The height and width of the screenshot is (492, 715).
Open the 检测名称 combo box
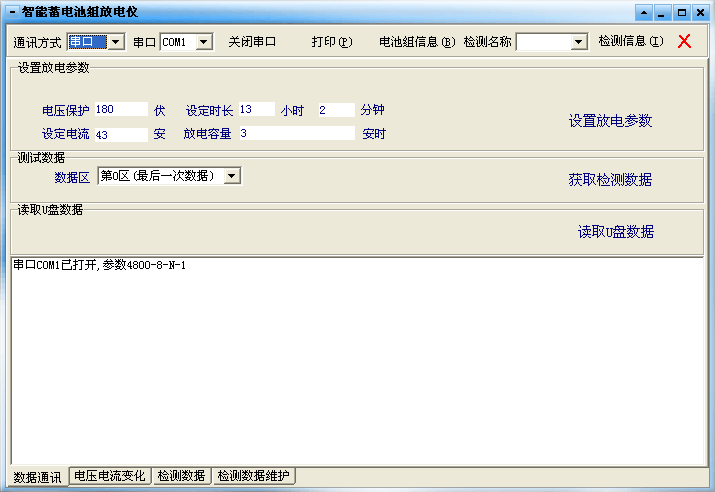[578, 42]
